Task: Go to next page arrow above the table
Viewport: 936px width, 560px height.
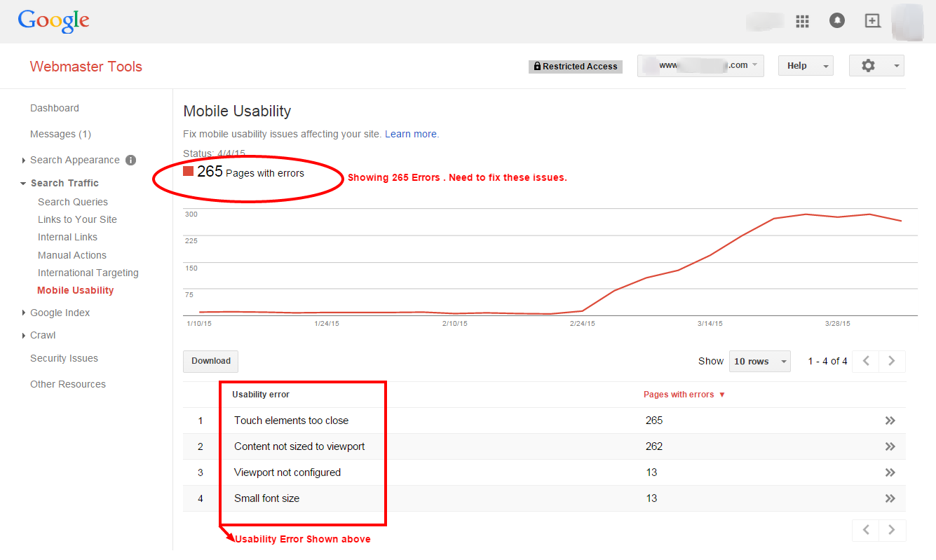Action: 892,361
